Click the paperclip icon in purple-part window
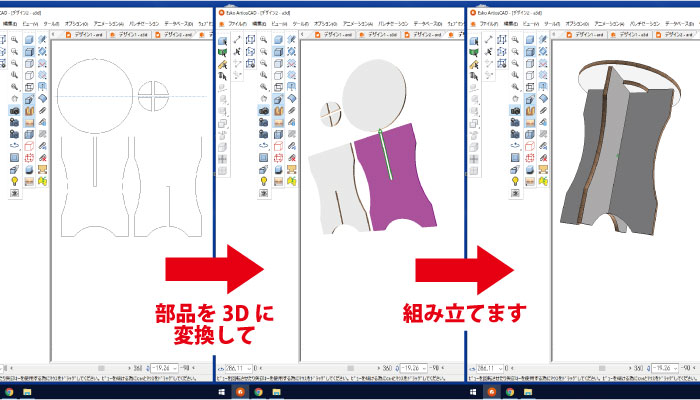700x400 pixels. pos(292,110)
